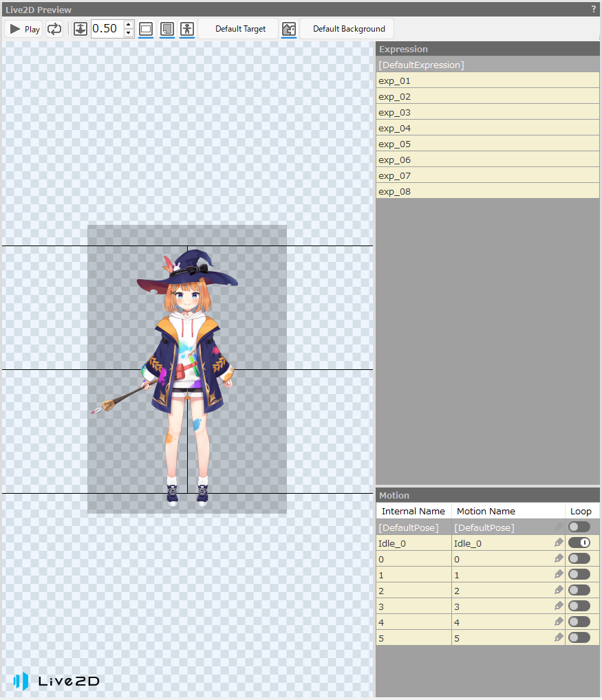The height and width of the screenshot is (700, 602).
Task: Click the edit pencil icon for motion 0
Action: (558, 558)
